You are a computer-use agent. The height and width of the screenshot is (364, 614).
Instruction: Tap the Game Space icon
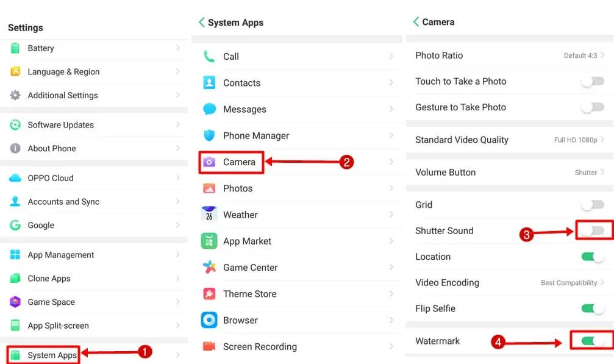[x=15, y=302]
